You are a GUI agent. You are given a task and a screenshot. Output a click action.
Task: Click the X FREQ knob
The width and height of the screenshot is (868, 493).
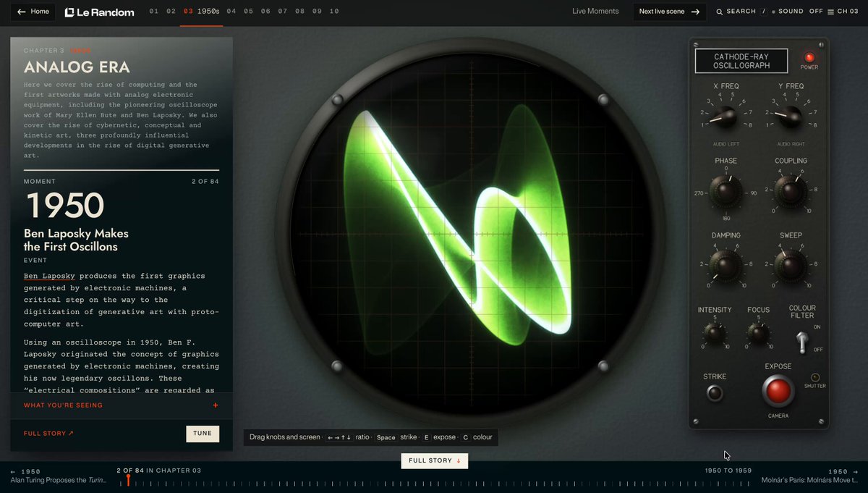726,116
